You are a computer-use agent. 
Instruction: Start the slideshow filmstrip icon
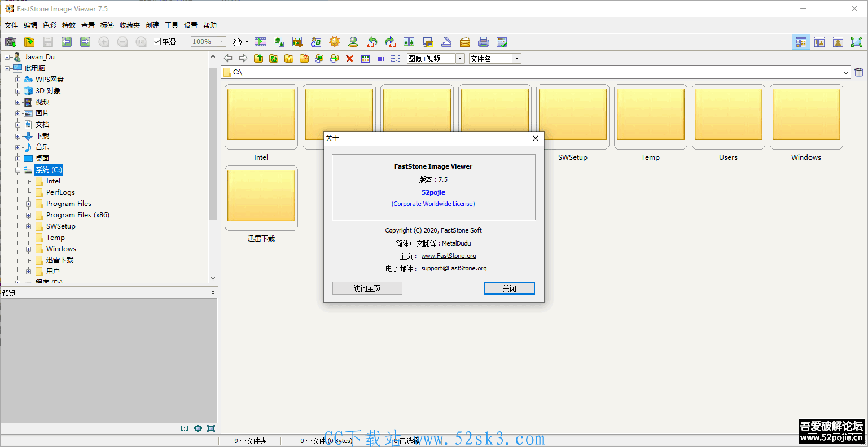(x=260, y=42)
